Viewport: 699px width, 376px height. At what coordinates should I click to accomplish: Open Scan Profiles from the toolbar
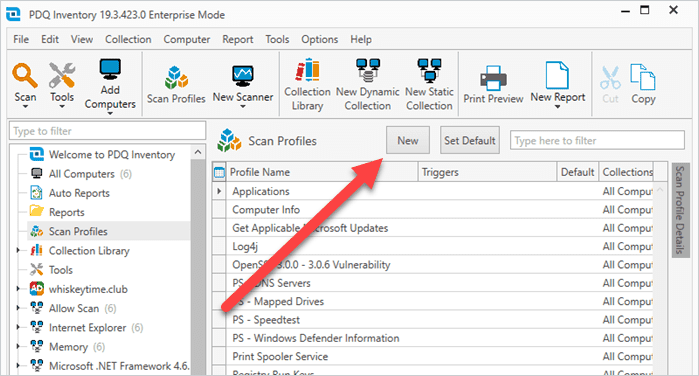coord(176,85)
